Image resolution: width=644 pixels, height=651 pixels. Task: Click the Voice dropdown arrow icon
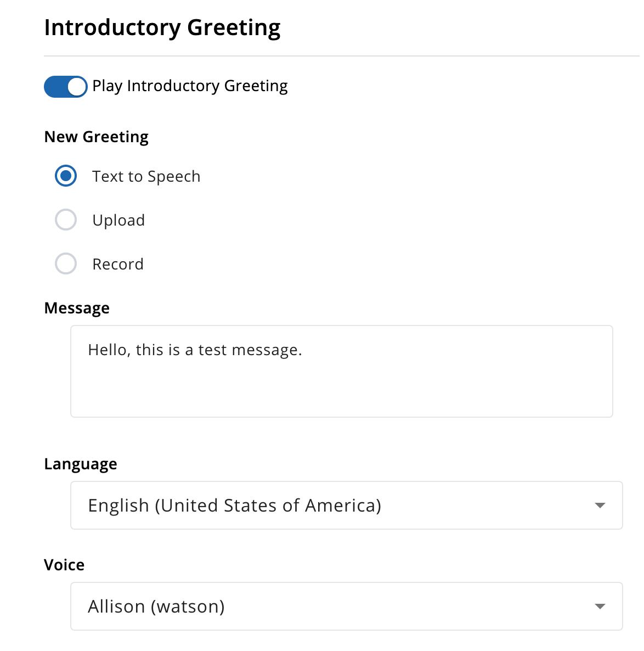click(600, 607)
